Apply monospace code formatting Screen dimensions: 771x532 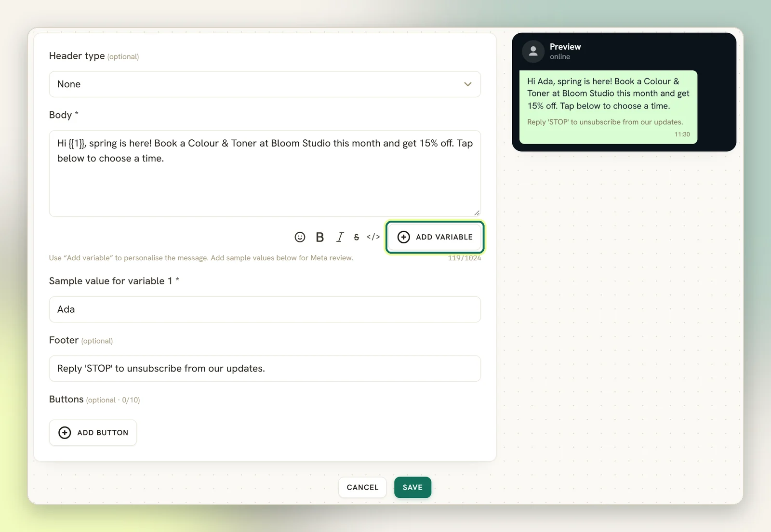(373, 237)
